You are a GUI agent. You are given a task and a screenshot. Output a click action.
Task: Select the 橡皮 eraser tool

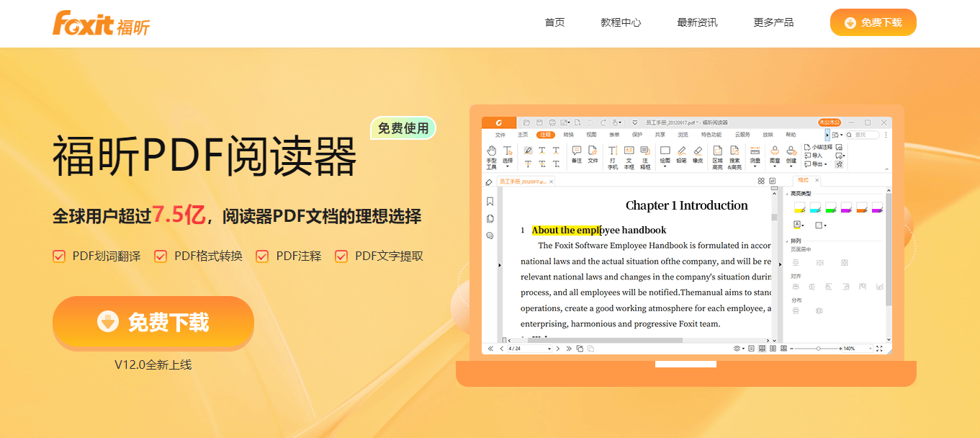pos(698,151)
